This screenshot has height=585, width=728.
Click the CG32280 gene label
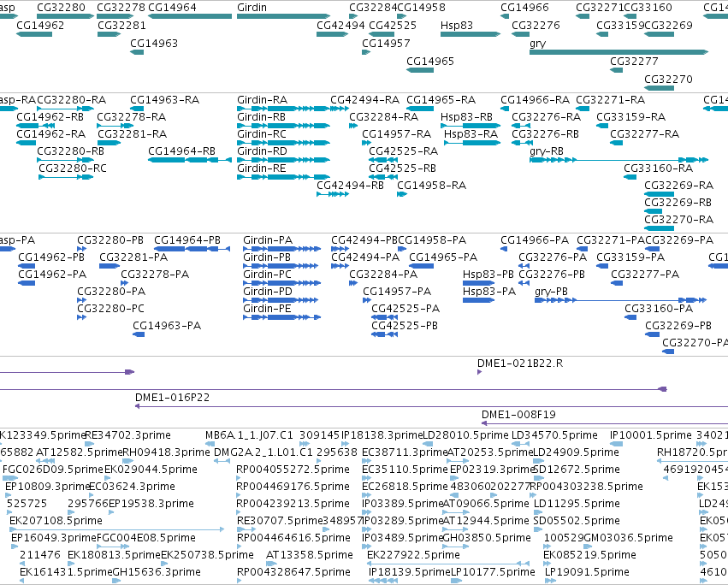click(x=61, y=8)
